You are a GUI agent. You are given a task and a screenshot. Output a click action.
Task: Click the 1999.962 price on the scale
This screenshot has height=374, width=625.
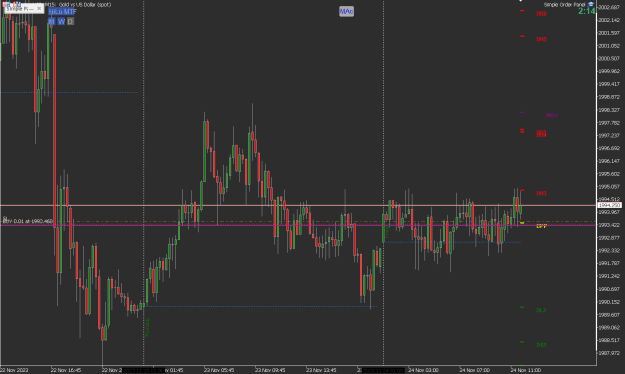(x=609, y=71)
